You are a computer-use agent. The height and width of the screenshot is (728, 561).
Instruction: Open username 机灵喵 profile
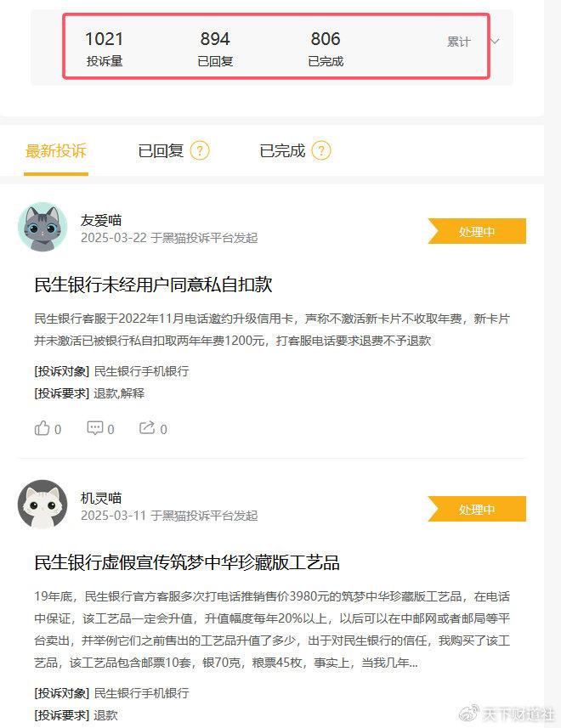(x=101, y=498)
